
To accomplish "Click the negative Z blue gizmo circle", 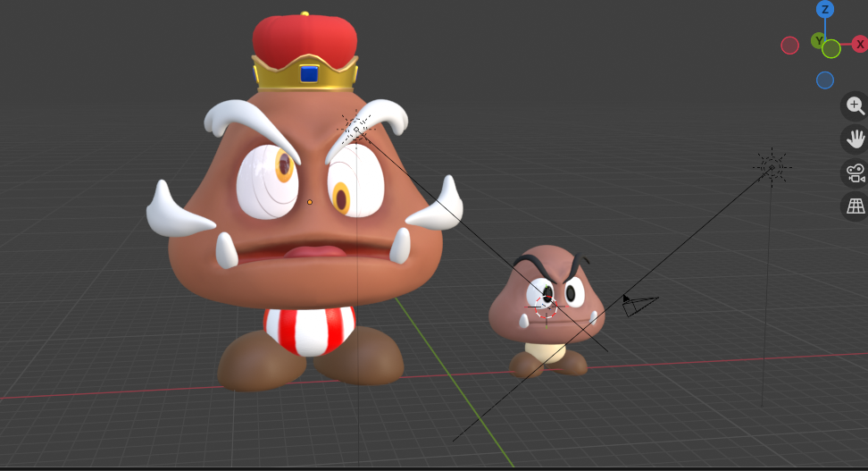I will [825, 80].
